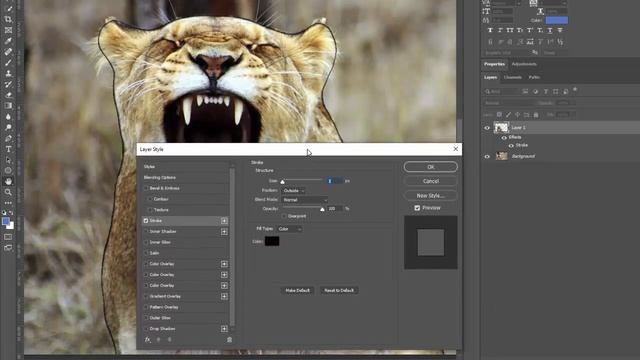Screen dimensions: 640x360
Task: Uncheck the Stroke style checkbox
Action: point(146,221)
